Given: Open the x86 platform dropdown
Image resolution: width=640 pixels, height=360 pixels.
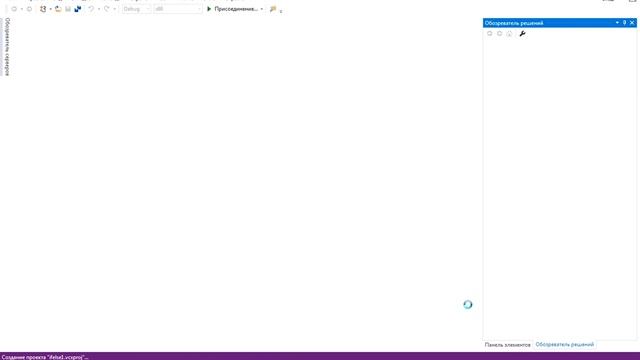Looking at the screenshot, I should coord(178,9).
